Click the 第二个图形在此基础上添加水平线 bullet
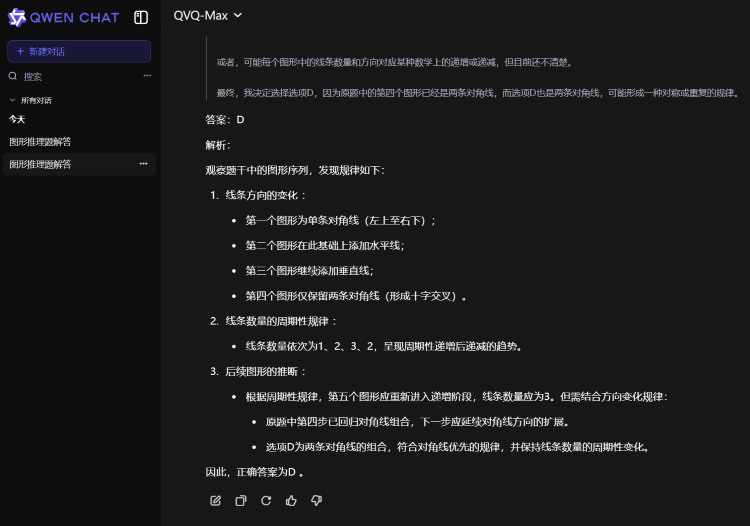The image size is (750, 526). click(x=325, y=246)
